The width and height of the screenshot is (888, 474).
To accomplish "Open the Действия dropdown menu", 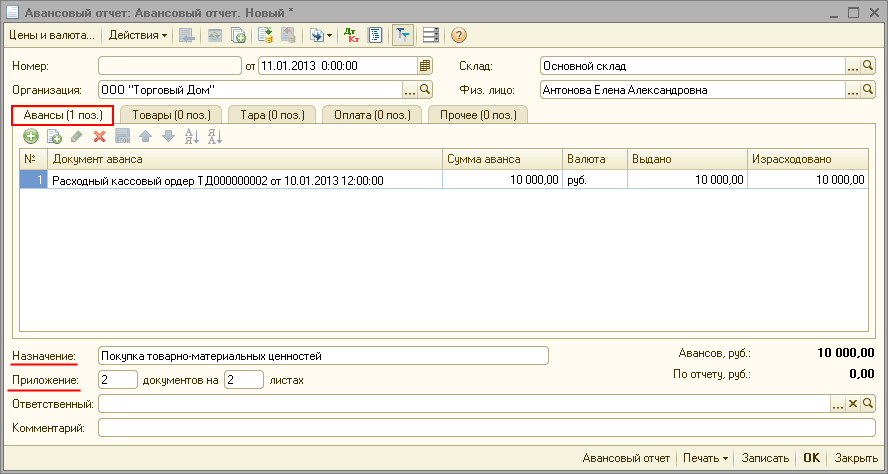I will point(138,35).
